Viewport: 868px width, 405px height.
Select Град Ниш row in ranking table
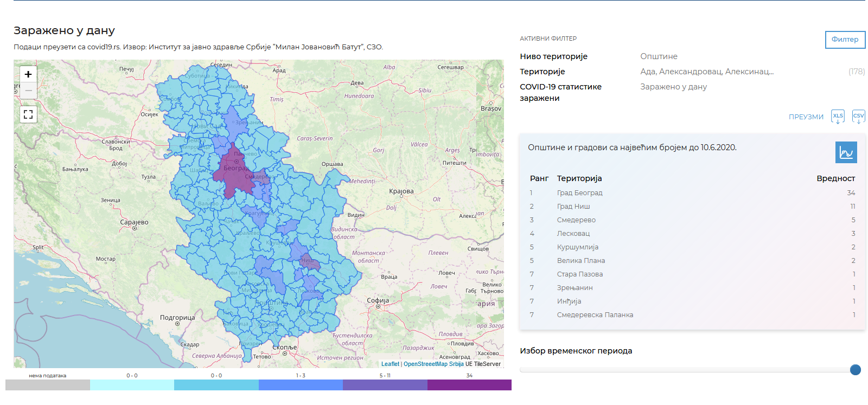(573, 207)
